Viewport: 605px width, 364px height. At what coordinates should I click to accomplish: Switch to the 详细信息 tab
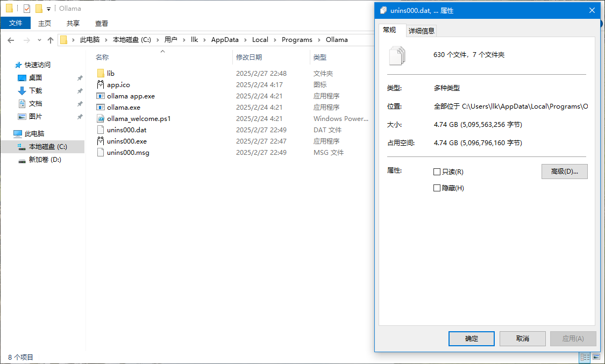point(422,31)
